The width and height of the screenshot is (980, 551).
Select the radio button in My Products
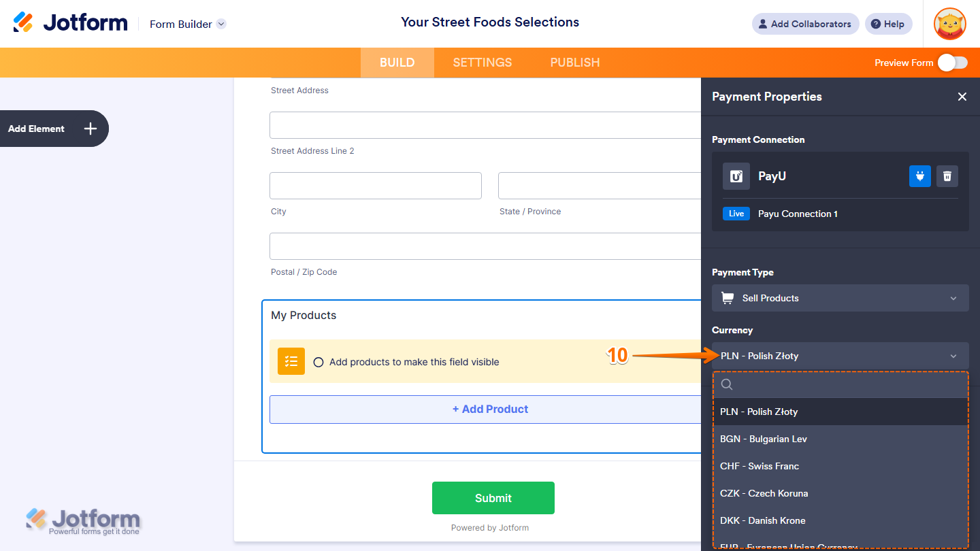pos(318,362)
